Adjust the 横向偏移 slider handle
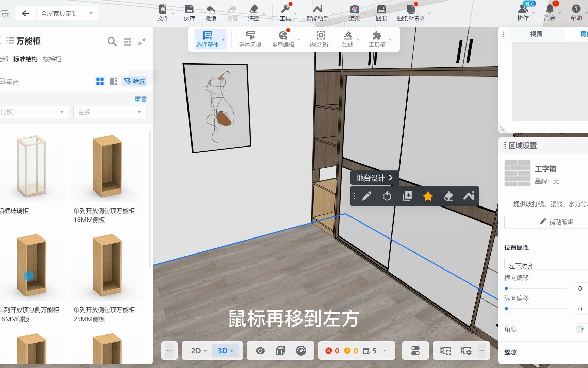This screenshot has height=368, width=588. [506, 288]
